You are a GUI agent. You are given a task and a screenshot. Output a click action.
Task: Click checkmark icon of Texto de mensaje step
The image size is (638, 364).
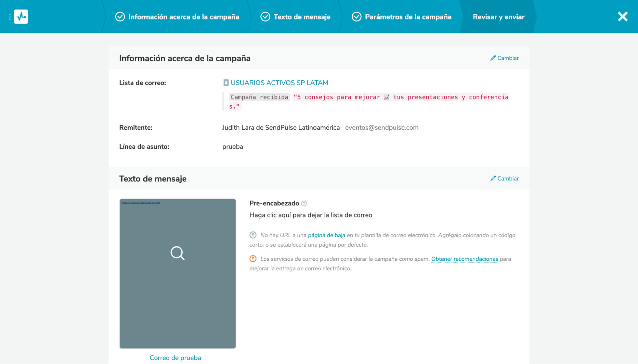[x=265, y=17]
